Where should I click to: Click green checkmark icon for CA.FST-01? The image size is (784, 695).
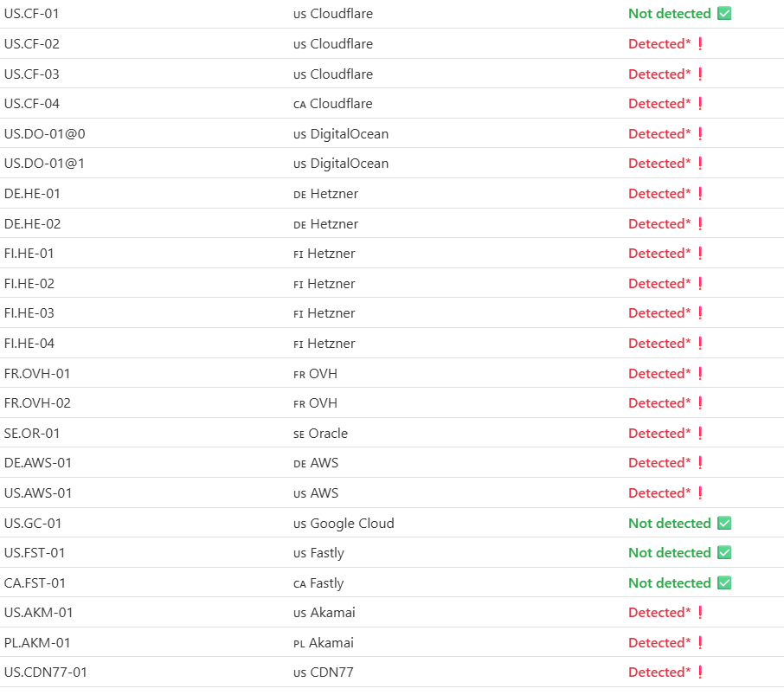pyautogui.click(x=724, y=583)
